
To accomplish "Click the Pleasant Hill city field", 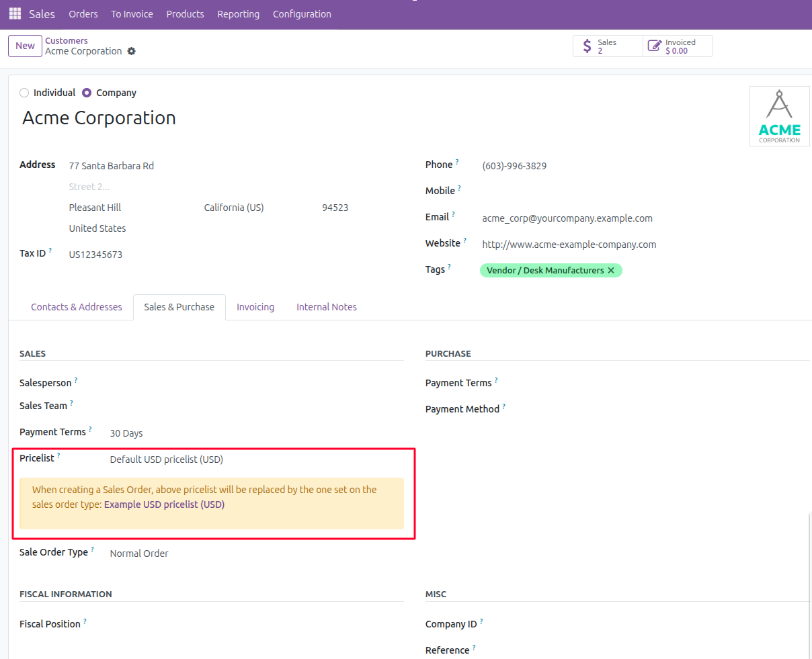I will coord(133,208).
